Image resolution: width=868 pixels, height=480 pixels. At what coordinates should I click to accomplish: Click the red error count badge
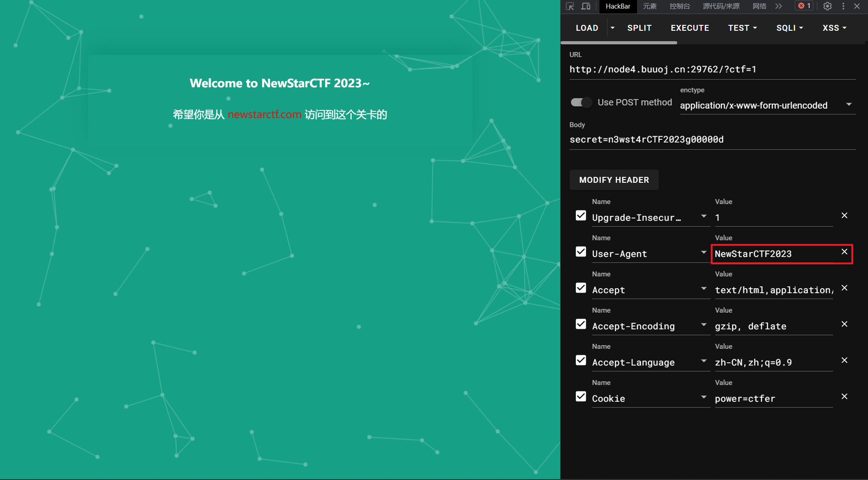(x=804, y=6)
